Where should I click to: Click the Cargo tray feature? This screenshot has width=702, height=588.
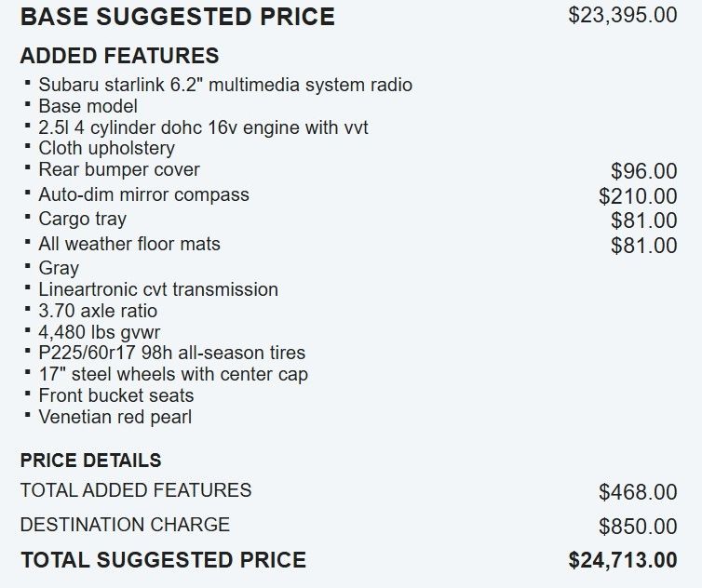(82, 219)
